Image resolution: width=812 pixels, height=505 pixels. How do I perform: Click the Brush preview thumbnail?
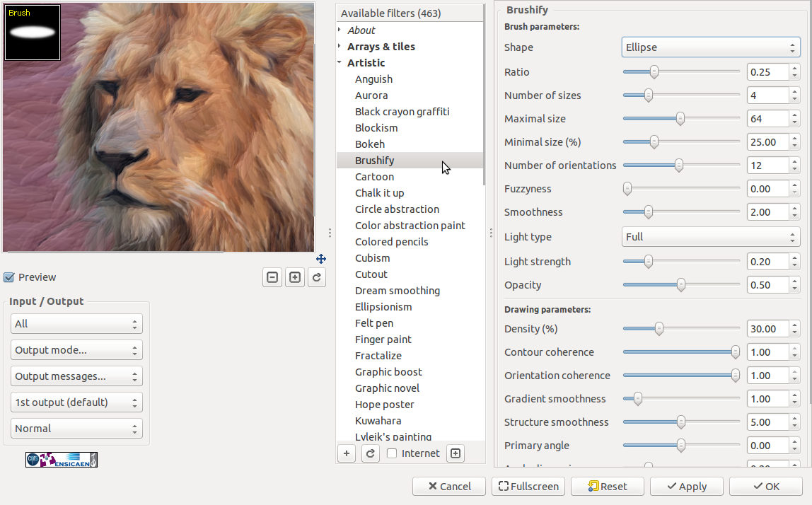(x=33, y=33)
